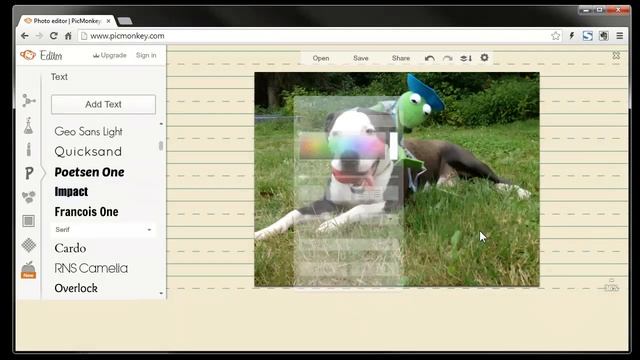Viewport: 640px width, 360px height.
Task: Click the address bar URL
Action: (127, 36)
